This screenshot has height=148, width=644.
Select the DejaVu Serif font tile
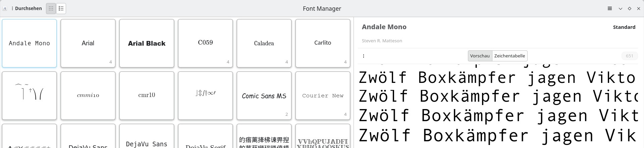[205, 136]
